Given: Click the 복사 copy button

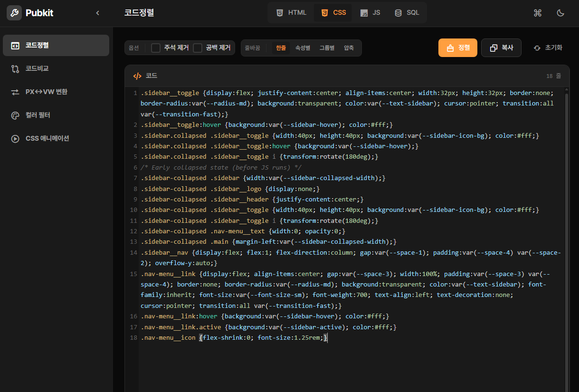Looking at the screenshot, I should (x=501, y=48).
